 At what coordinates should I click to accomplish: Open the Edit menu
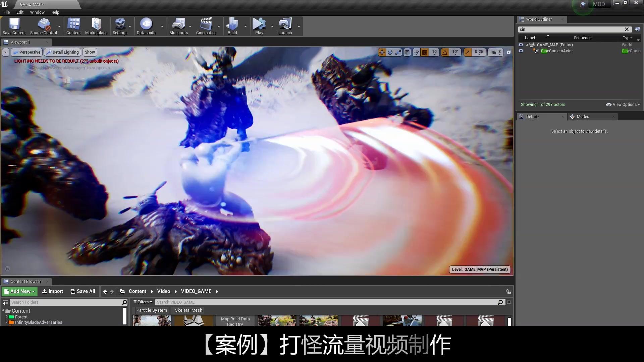pyautogui.click(x=20, y=12)
